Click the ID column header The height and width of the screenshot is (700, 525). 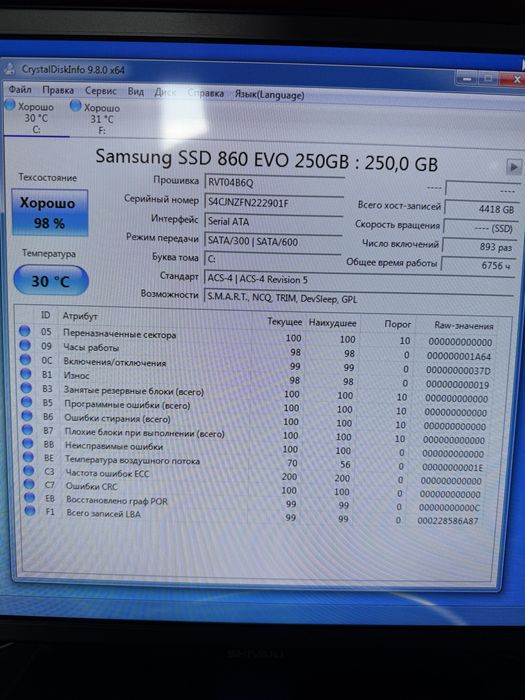[x=46, y=315]
